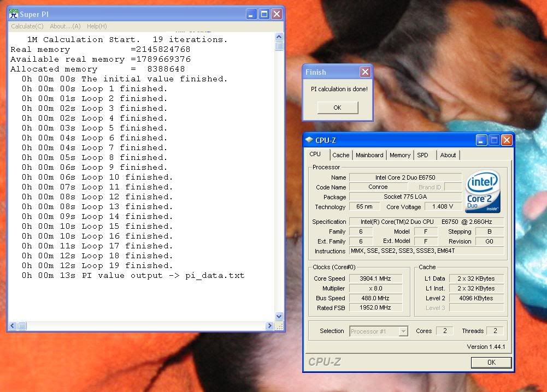The image size is (547, 392).
Task: Click the Multiplier value 'x 8.0'
Action: [x=375, y=288]
